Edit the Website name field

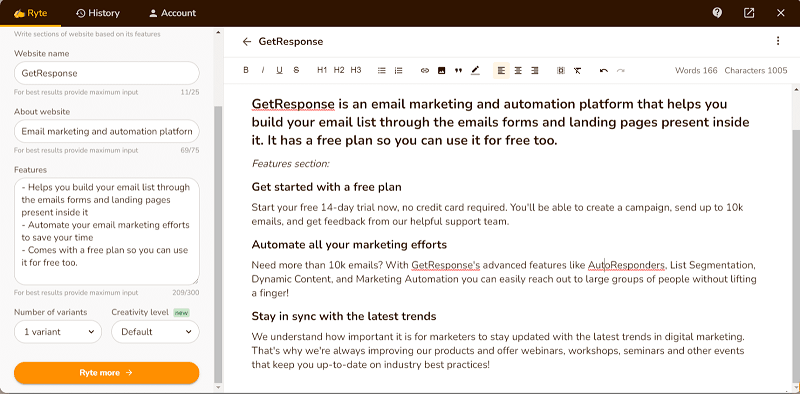107,73
